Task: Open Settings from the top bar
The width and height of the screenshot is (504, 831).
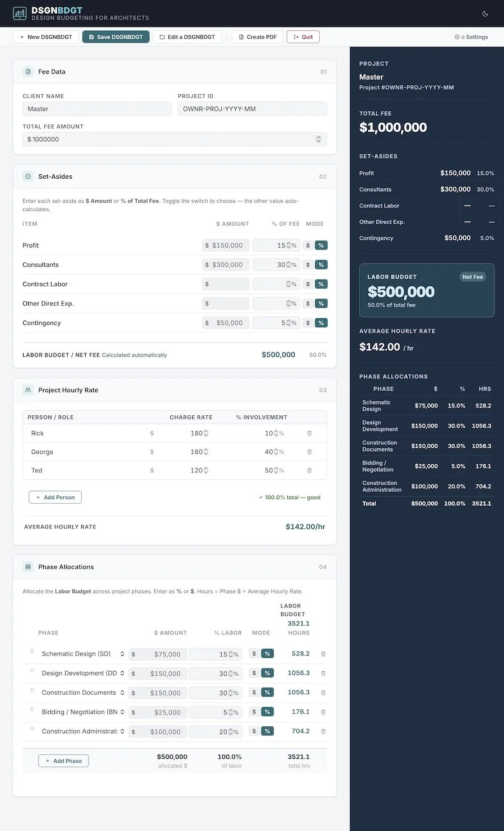Action: [471, 36]
